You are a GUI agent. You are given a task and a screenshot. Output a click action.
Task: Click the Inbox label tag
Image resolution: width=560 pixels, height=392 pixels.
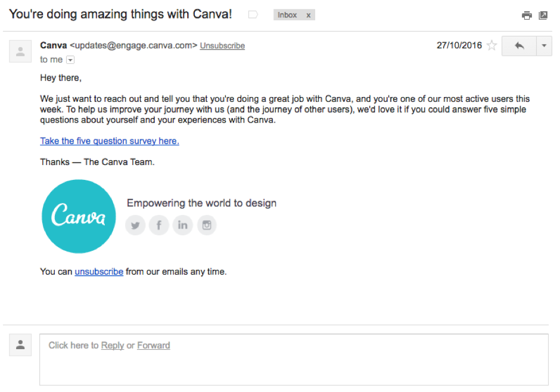tap(287, 15)
